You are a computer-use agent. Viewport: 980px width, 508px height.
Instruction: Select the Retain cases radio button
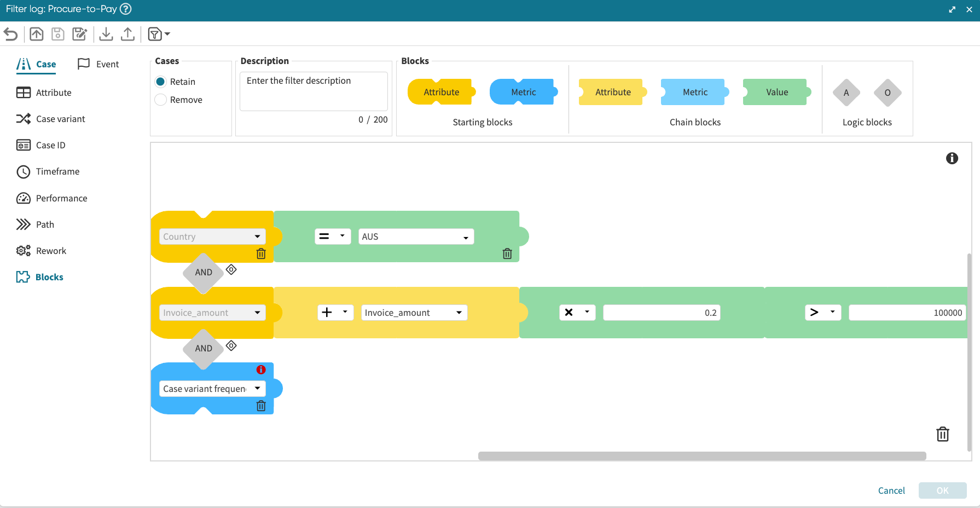(161, 82)
